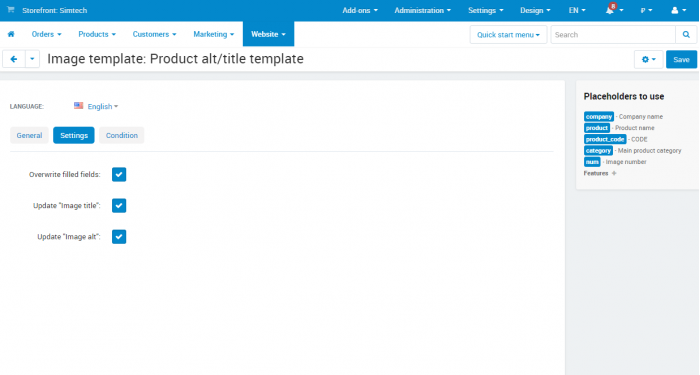Open the English content language dropdown
Screen dimensions: 700x375
(x=103, y=106)
